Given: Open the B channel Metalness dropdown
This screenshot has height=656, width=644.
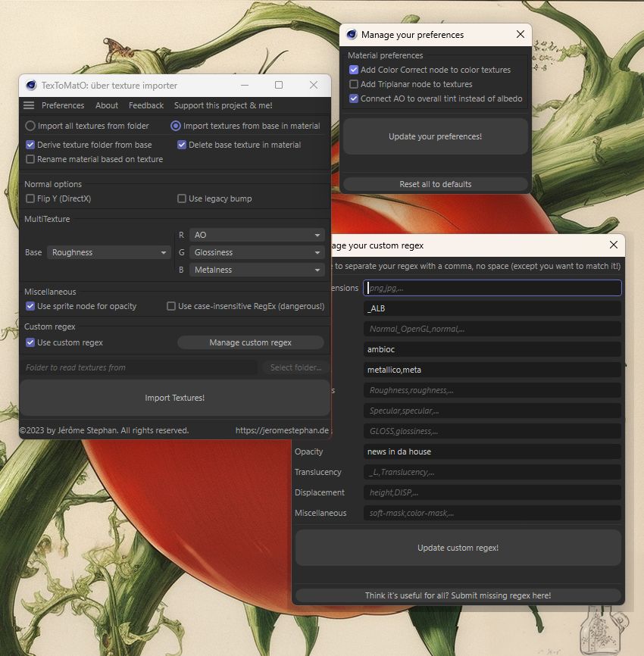Looking at the screenshot, I should tap(257, 270).
